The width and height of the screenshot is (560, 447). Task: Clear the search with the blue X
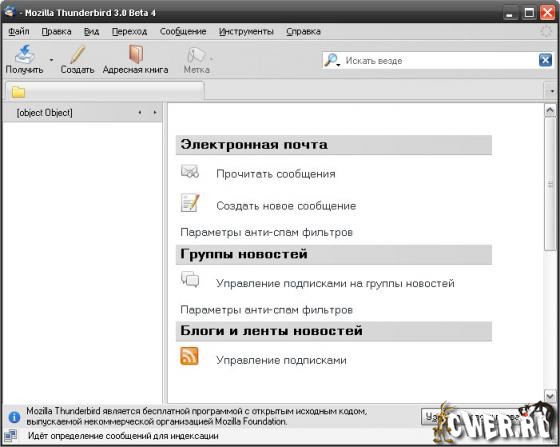click(x=545, y=60)
